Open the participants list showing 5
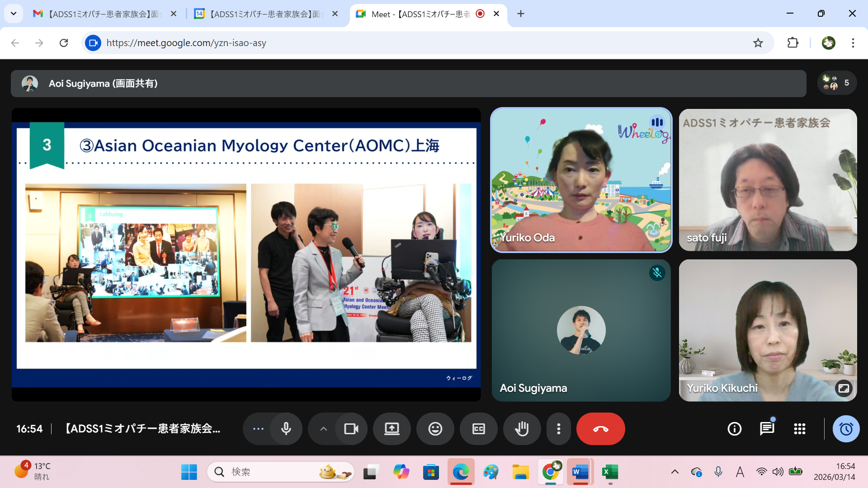Screen dimensions: 868x488 coord(837,83)
